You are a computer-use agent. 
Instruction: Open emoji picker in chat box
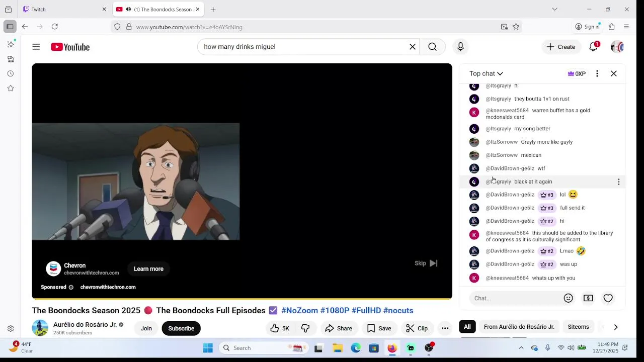click(569, 298)
